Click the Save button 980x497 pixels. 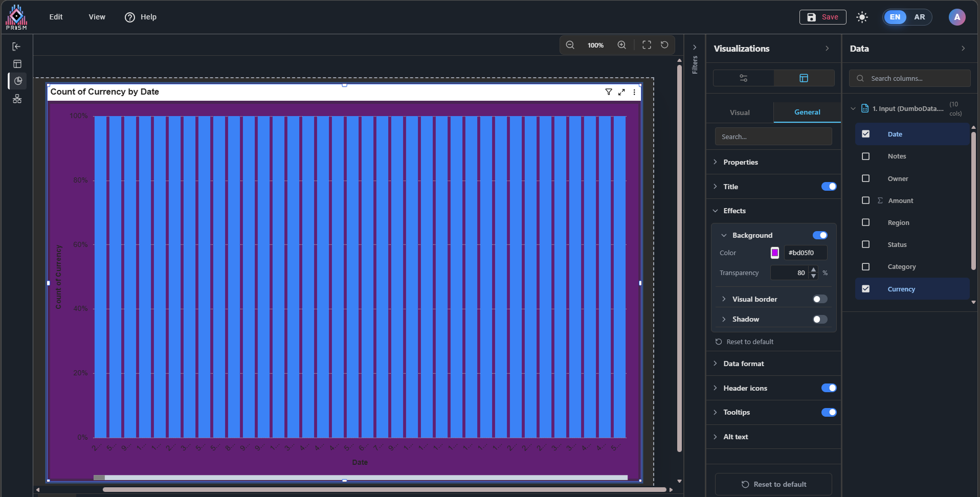click(x=822, y=17)
